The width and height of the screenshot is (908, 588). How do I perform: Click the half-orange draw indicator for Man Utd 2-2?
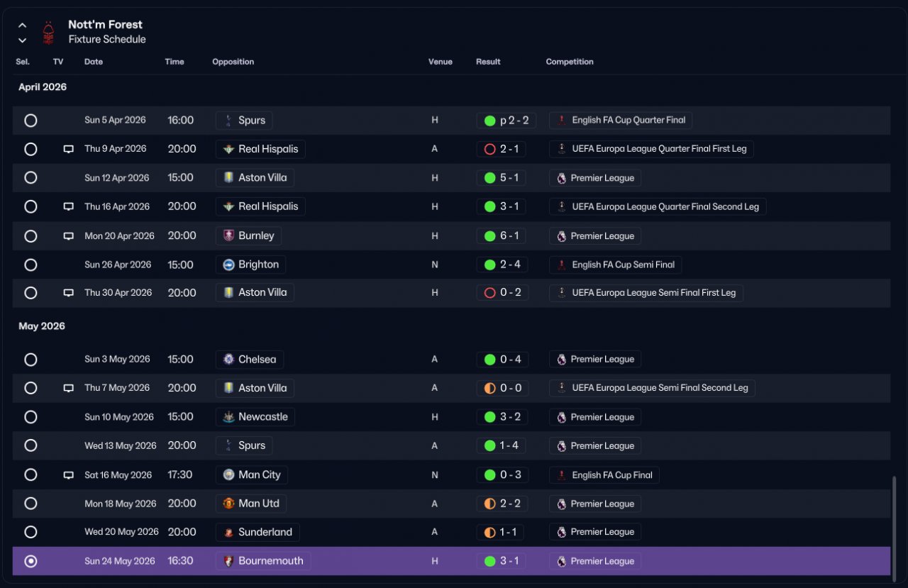[489, 504]
